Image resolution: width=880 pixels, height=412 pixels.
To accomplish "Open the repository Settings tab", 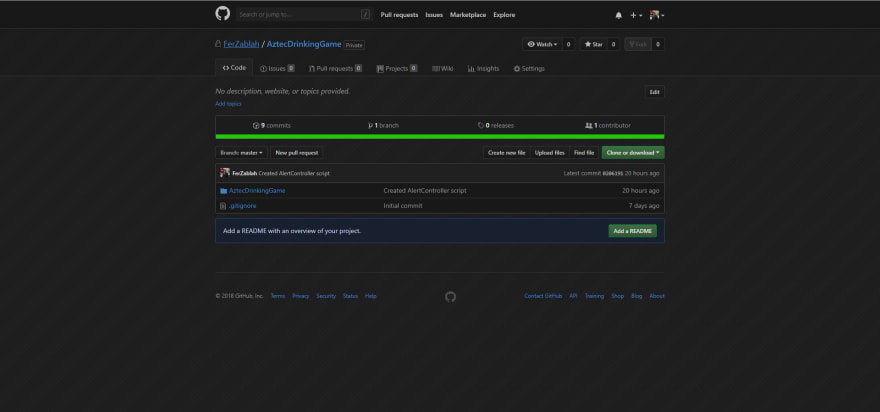I will 529,68.
